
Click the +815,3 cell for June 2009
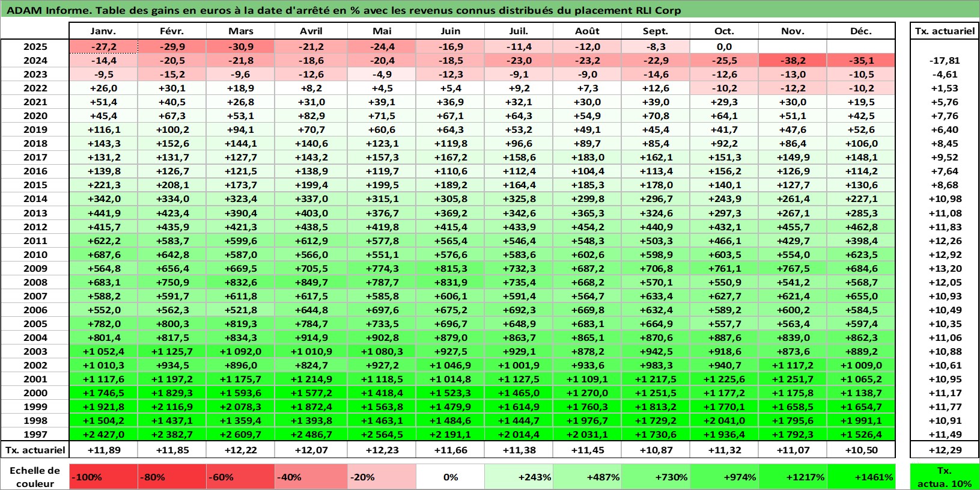coord(450,268)
